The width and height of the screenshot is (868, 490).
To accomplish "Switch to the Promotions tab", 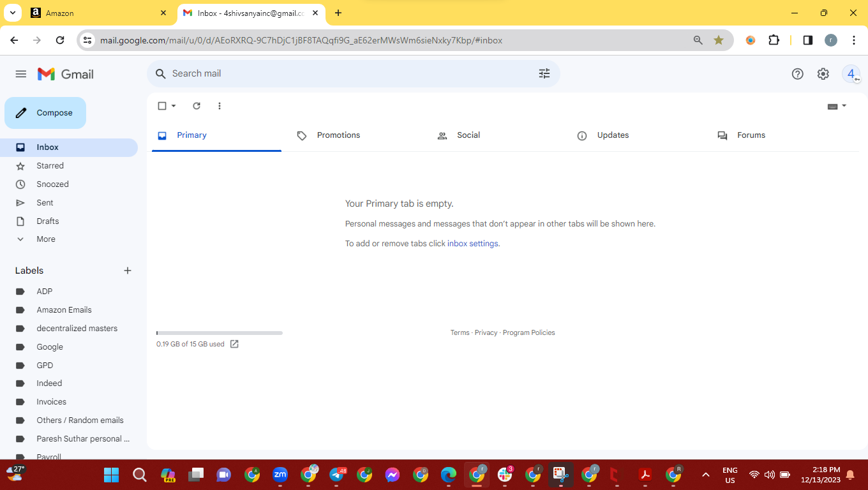I will tap(357, 135).
